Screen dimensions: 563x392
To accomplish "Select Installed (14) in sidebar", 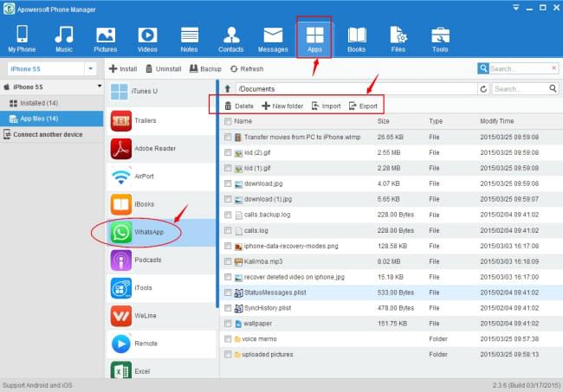I will 51,103.
